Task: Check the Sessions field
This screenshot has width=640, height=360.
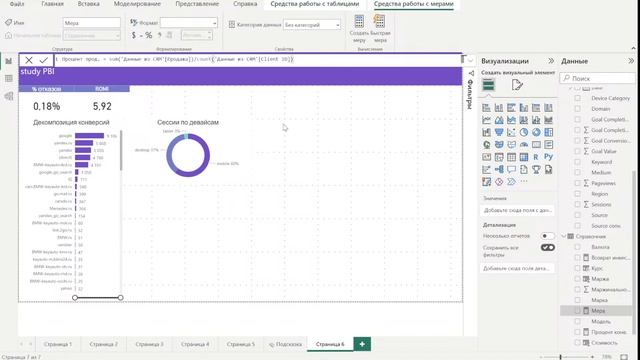Action: click(x=578, y=204)
